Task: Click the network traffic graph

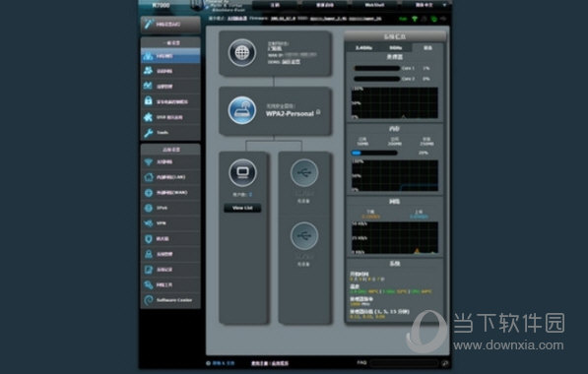Action: pyautogui.click(x=395, y=237)
